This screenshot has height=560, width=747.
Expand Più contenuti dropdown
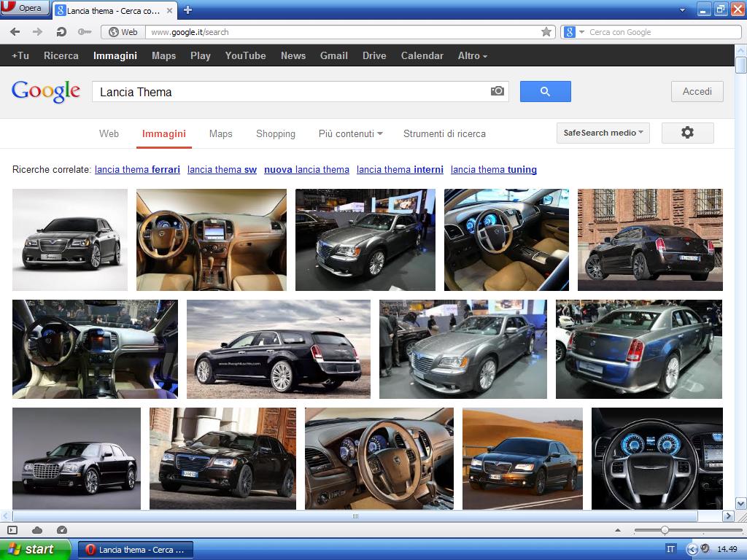tap(351, 134)
